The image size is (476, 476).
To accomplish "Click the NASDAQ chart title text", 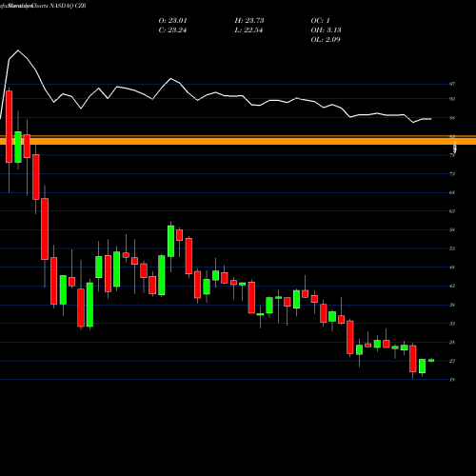I will pyautogui.click(x=43, y=6).
